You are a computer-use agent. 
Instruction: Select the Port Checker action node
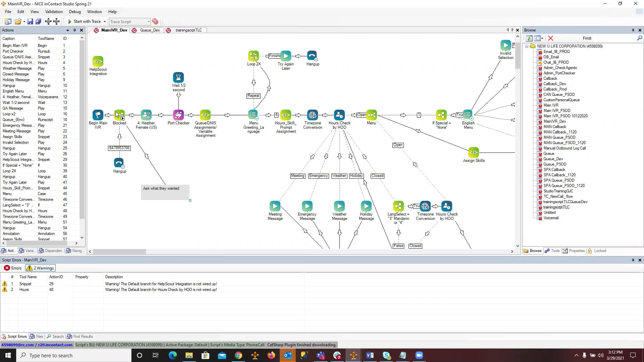[x=178, y=115]
